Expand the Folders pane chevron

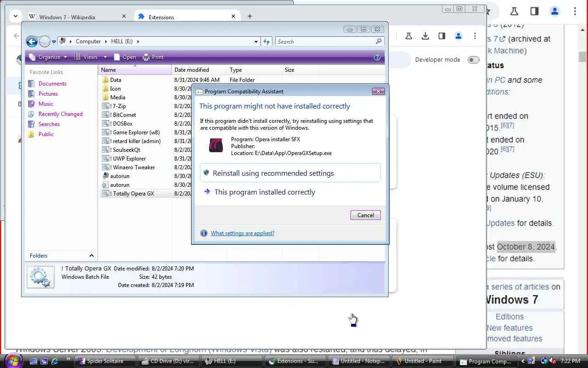click(x=91, y=256)
